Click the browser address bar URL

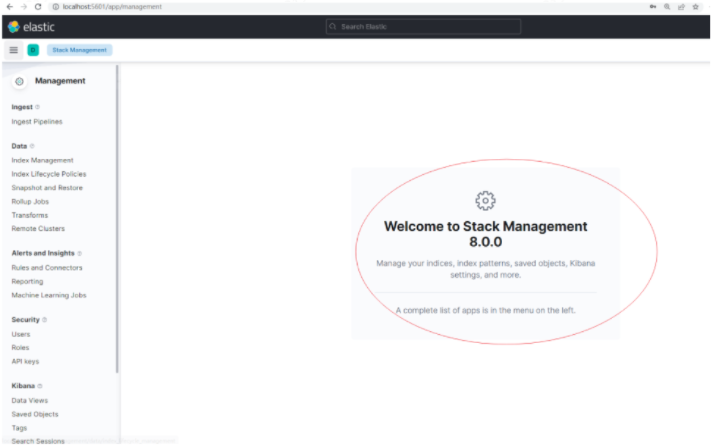[112, 7]
